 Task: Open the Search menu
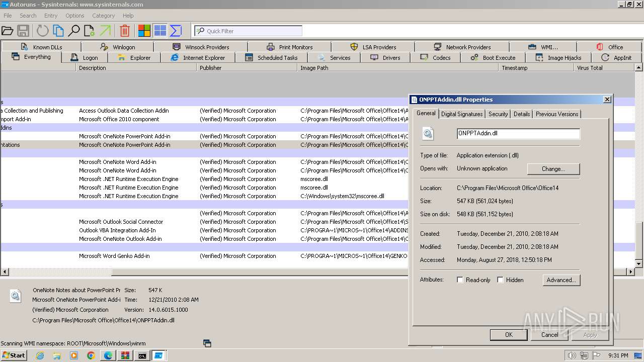click(x=28, y=16)
